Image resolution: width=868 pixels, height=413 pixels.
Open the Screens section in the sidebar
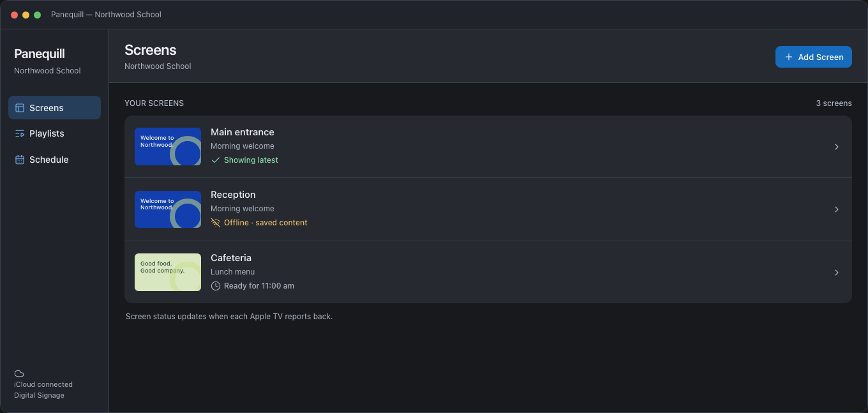point(54,108)
